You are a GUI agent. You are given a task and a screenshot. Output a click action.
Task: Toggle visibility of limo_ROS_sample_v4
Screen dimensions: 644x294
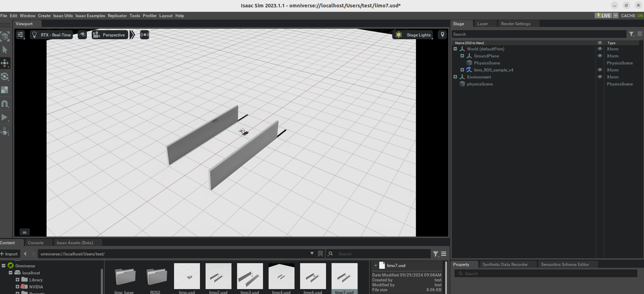click(x=600, y=70)
